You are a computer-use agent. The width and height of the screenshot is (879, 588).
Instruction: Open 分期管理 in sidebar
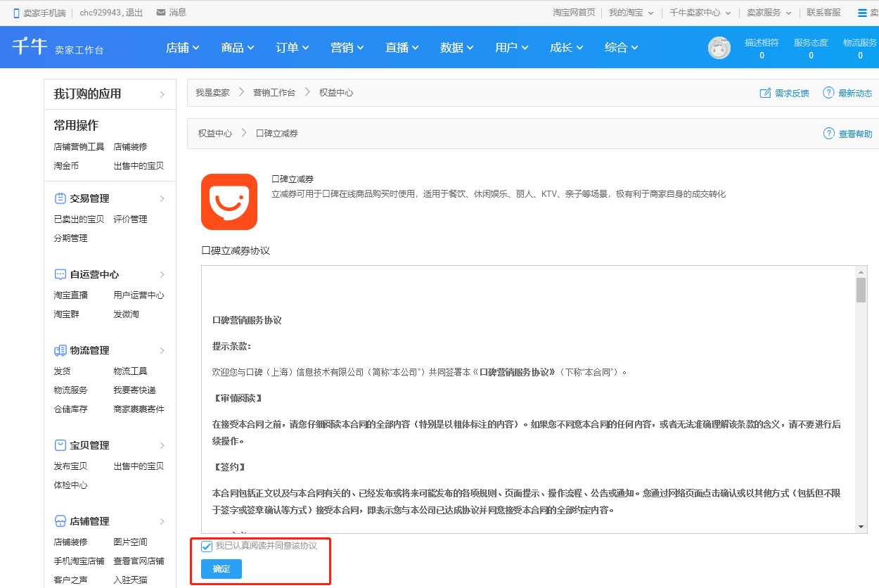click(x=70, y=238)
